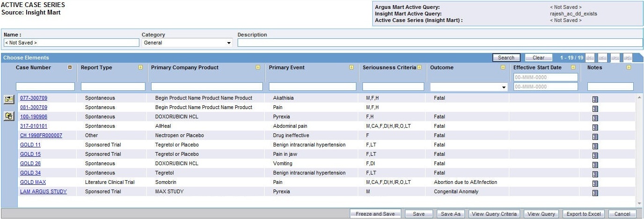Click the lower Effective Start Date field
The image size is (644, 219).
click(546, 87)
